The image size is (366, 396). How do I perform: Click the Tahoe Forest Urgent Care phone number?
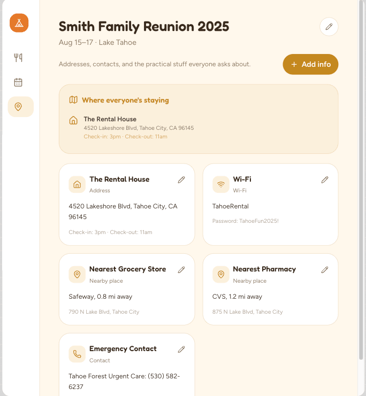click(124, 381)
